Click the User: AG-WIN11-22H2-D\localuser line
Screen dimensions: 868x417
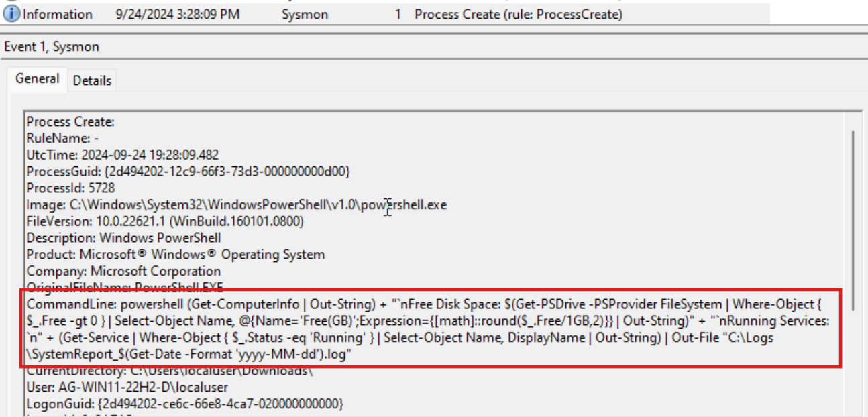click(127, 388)
